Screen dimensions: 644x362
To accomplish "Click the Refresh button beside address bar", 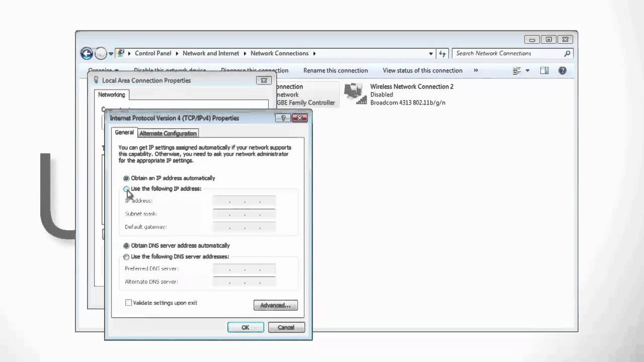I will point(442,53).
